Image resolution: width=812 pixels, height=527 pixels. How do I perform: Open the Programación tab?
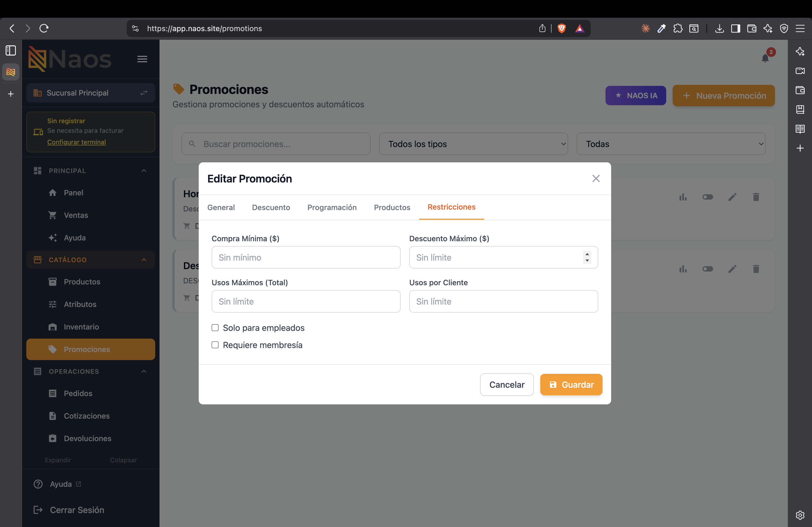[332, 207]
